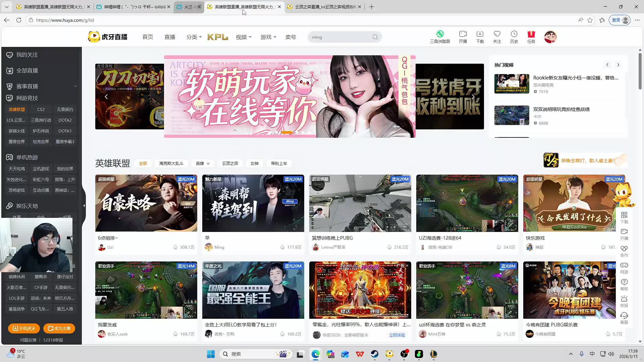The width and height of the screenshot is (644, 362).
Task: Expand the 英雄 filter dropdown
Action: coord(203,164)
